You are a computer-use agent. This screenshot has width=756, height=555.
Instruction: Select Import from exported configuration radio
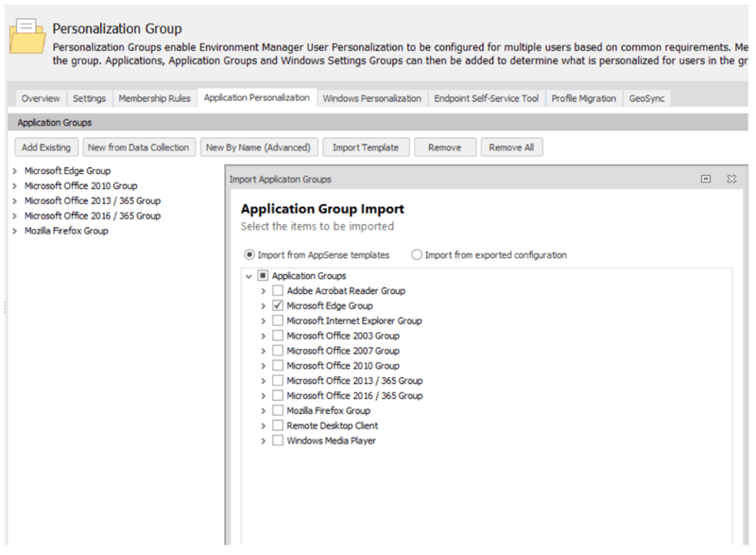[x=417, y=254]
